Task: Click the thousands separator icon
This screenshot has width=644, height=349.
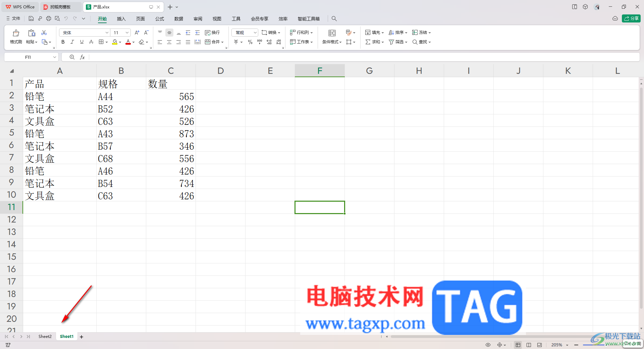Action: [x=260, y=42]
